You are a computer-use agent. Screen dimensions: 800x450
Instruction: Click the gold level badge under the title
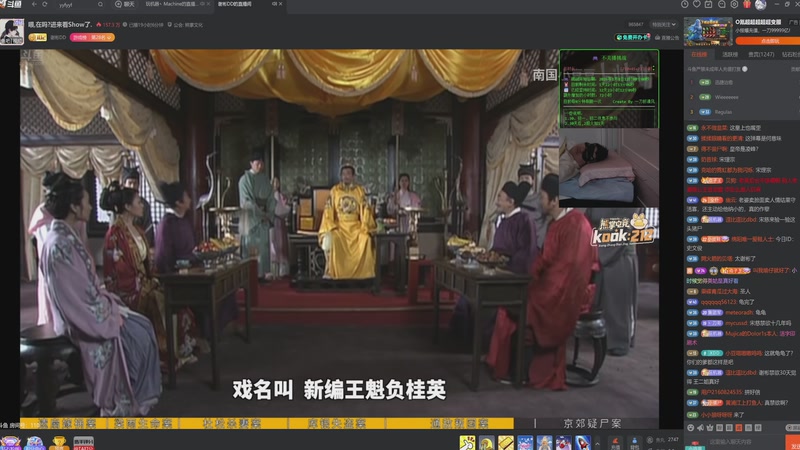[x=38, y=37]
